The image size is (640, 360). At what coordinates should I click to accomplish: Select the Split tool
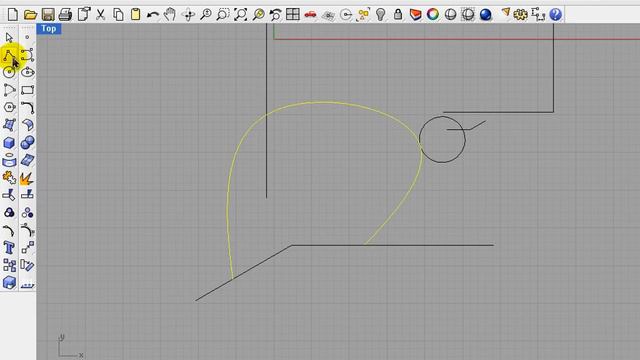coord(27,195)
